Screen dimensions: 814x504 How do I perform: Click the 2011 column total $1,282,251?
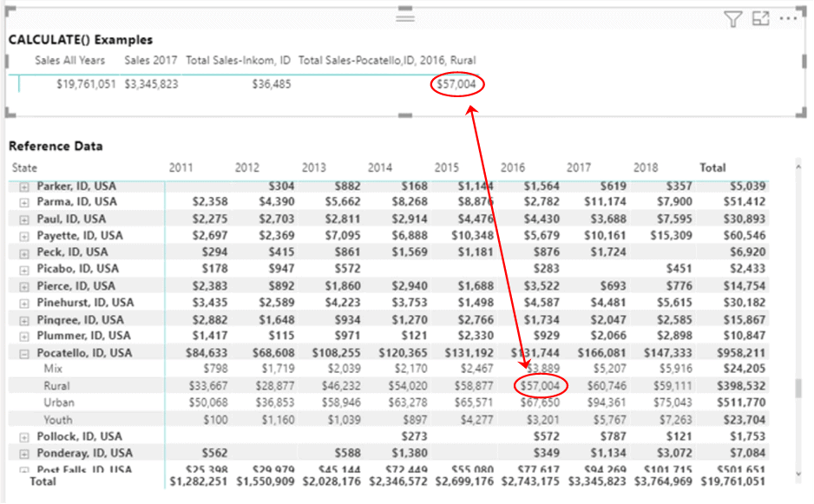199,481
